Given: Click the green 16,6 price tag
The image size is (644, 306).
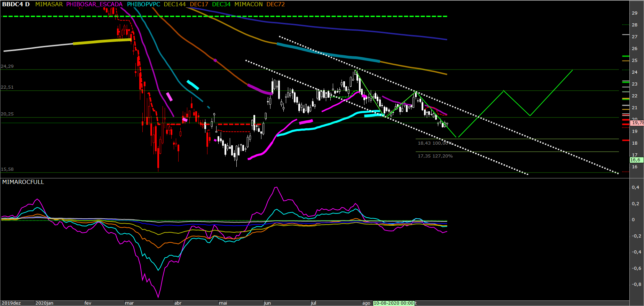Looking at the screenshot, I should 636,160.
